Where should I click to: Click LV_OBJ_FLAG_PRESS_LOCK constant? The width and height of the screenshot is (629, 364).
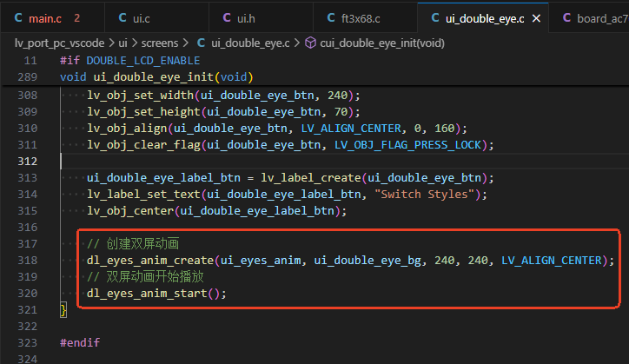[407, 144]
